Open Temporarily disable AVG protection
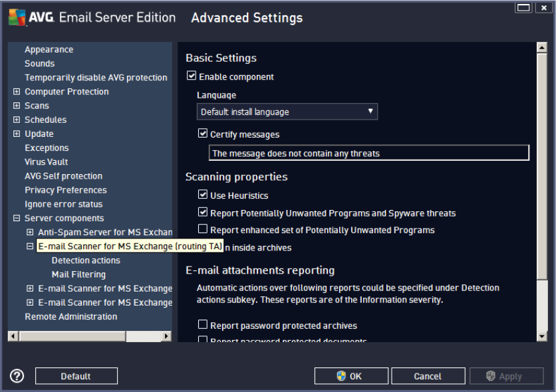Viewport: 556px width, 392px height. (96, 78)
